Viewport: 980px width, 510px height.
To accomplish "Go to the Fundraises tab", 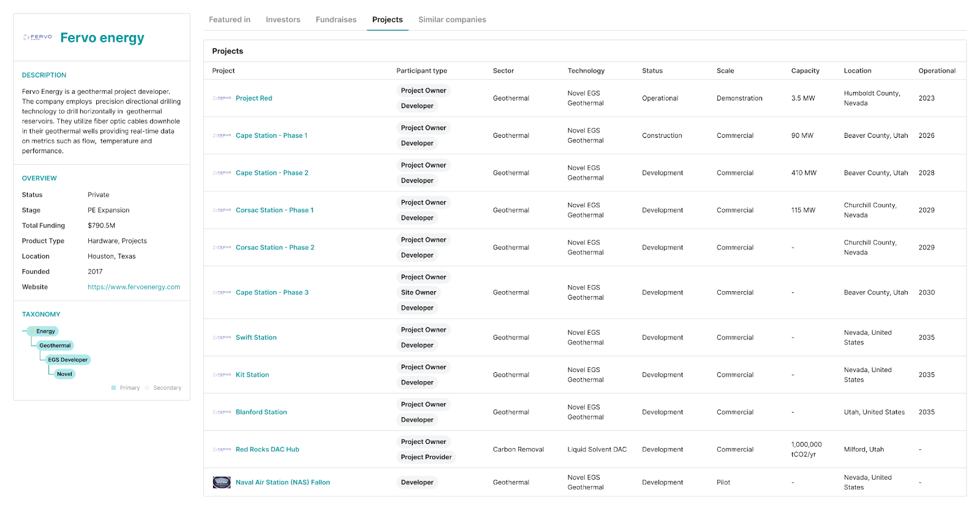I will coord(336,20).
